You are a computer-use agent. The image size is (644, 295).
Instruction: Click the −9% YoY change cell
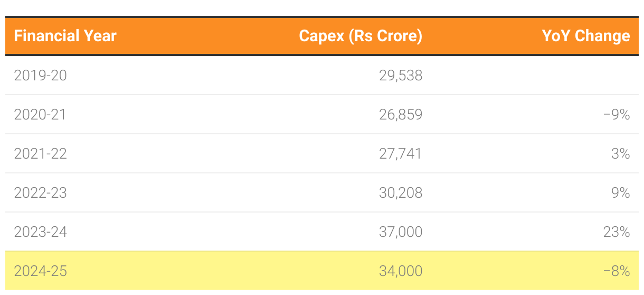click(617, 115)
